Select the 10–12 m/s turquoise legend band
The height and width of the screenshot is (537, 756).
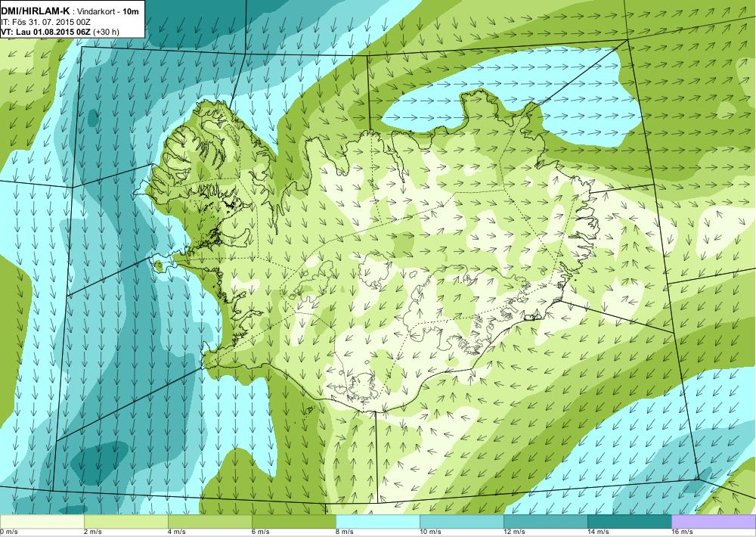[x=461, y=522]
